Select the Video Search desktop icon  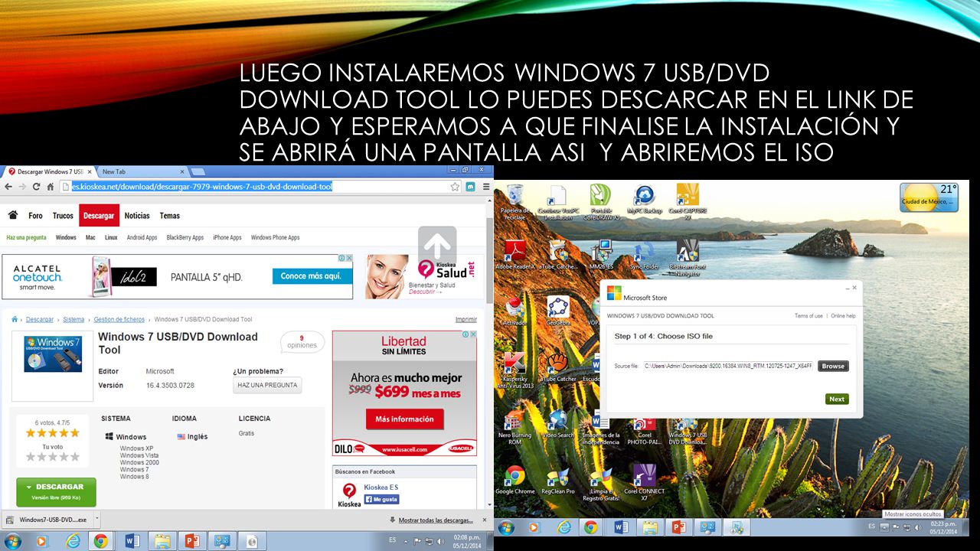[x=558, y=425]
